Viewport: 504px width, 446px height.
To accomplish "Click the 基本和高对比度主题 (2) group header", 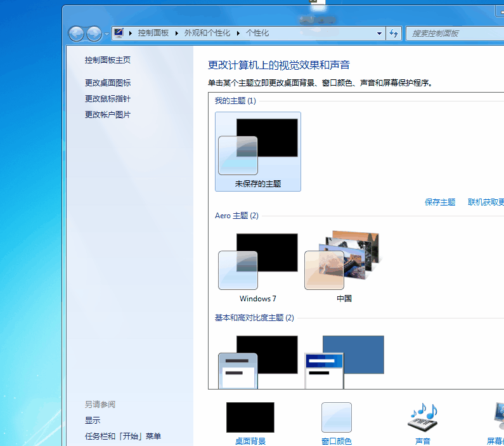I will 254,318.
